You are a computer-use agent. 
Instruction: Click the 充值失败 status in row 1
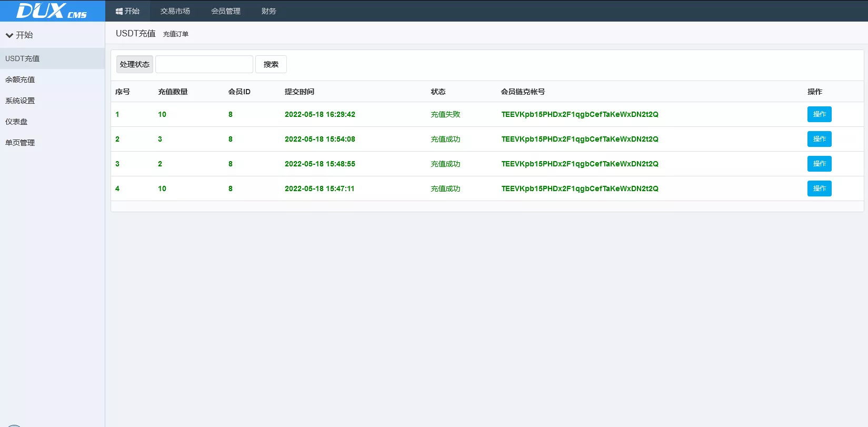(445, 114)
